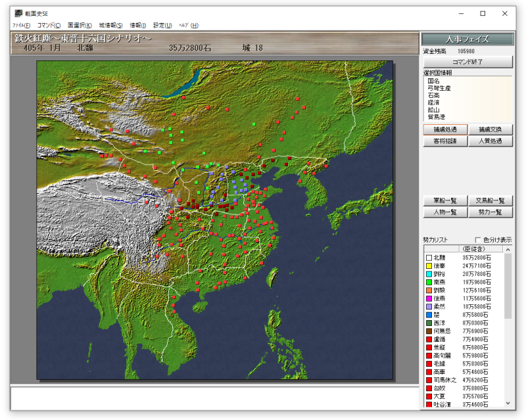Click the green 南燕 faction color square
Image resolution: width=526 pixels, height=420 pixels.
(x=429, y=282)
